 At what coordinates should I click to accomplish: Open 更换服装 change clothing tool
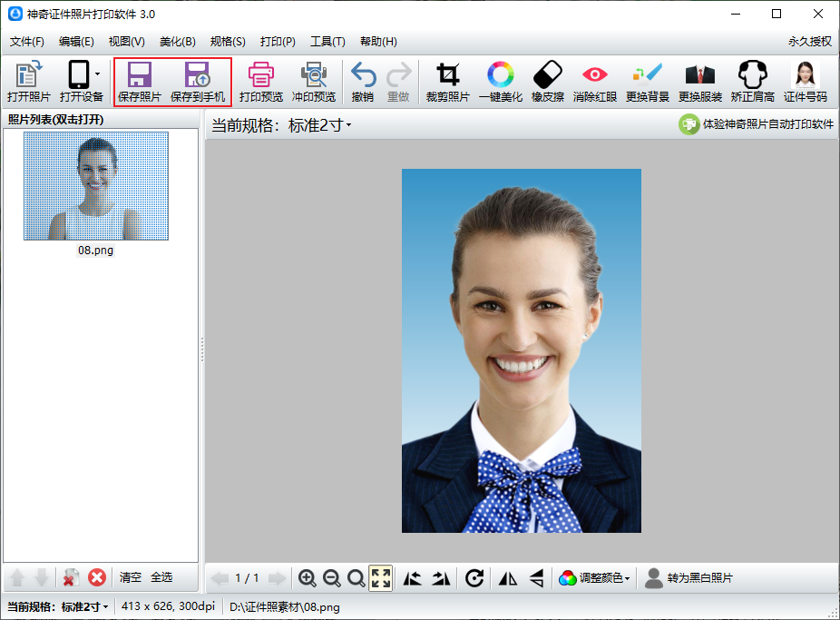tap(699, 82)
